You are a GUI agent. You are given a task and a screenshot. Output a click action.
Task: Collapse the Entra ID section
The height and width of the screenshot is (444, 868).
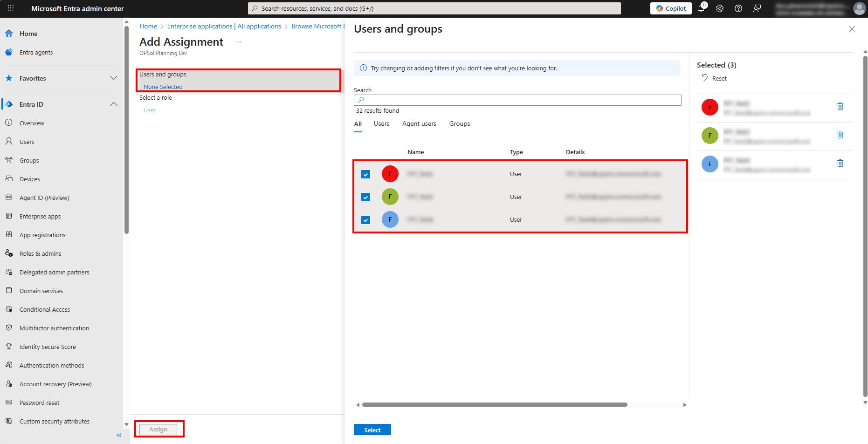[x=113, y=104]
